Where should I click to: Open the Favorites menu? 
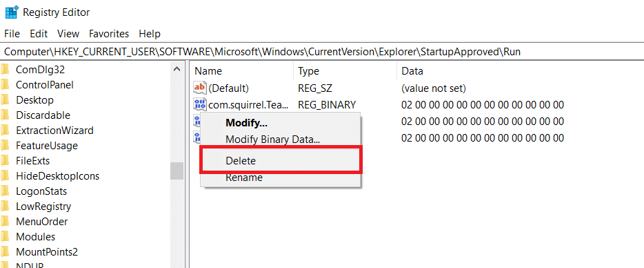(109, 34)
